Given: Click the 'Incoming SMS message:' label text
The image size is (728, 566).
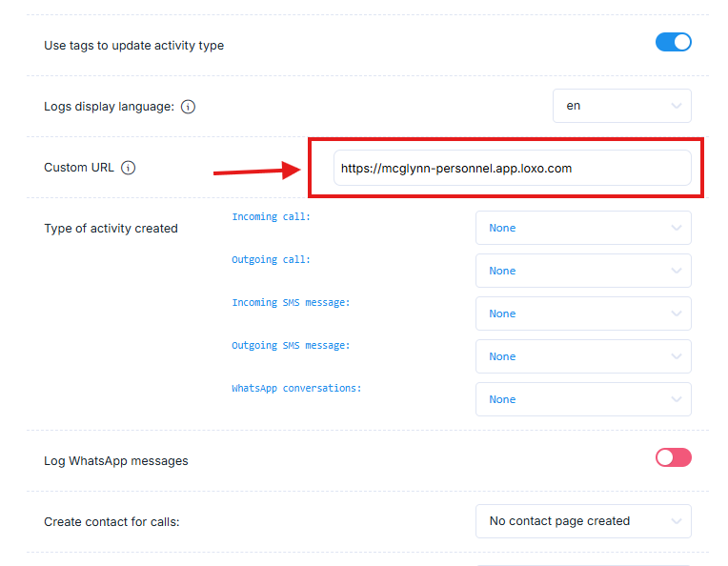Looking at the screenshot, I should coord(291,303).
